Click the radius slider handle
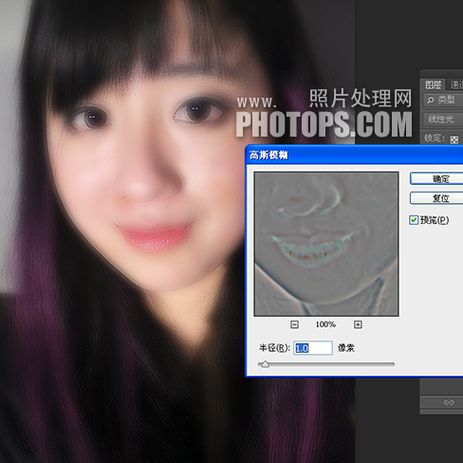The height and width of the screenshot is (463, 463). 265,364
